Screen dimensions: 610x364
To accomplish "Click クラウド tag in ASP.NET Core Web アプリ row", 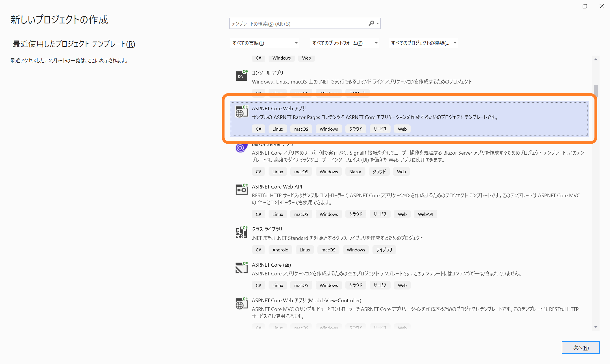I will click(356, 129).
